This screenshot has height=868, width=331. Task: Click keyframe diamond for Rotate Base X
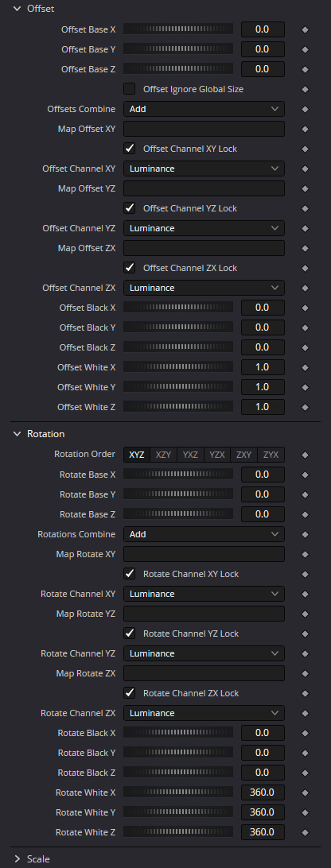[x=305, y=475]
